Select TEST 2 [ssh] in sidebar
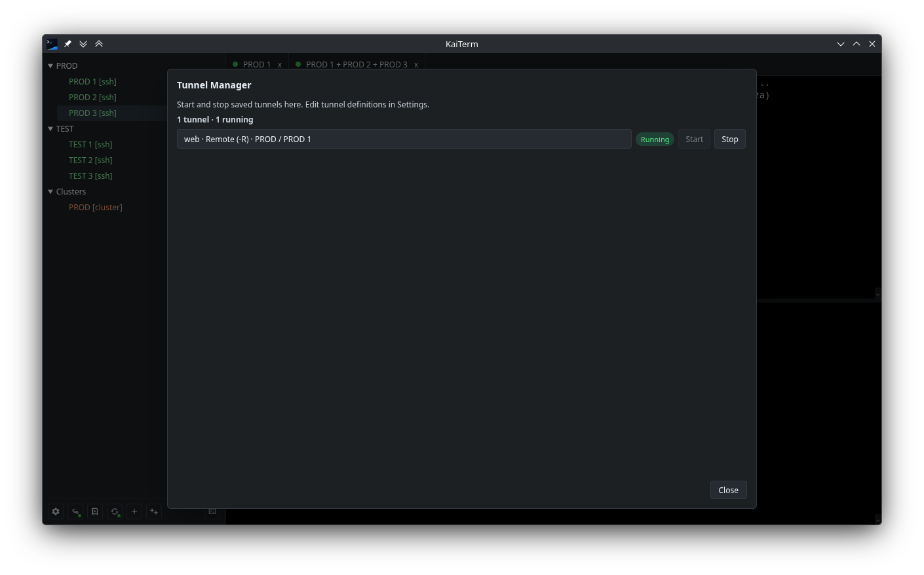This screenshot has height=575, width=924. pyautogui.click(x=90, y=160)
